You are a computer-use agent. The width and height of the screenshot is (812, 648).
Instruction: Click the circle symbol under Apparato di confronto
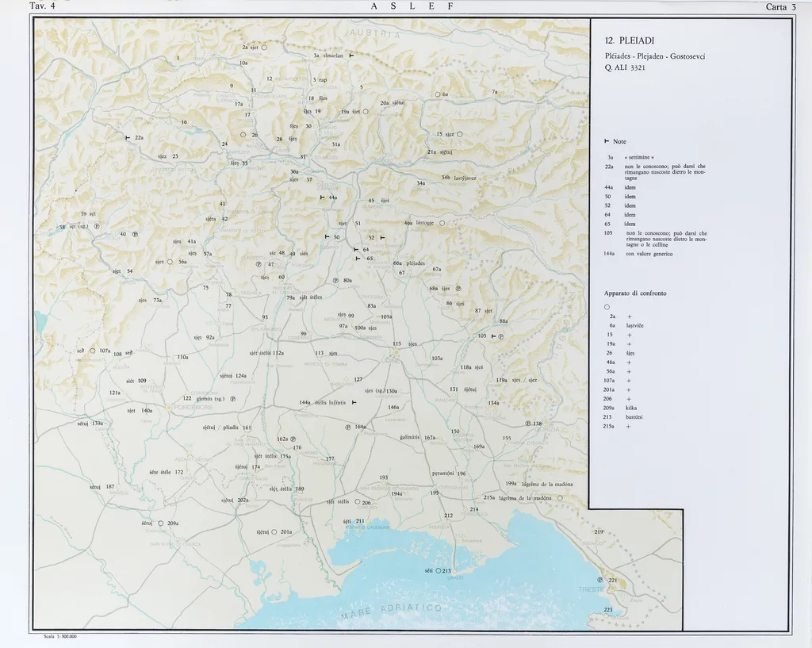[x=607, y=307]
